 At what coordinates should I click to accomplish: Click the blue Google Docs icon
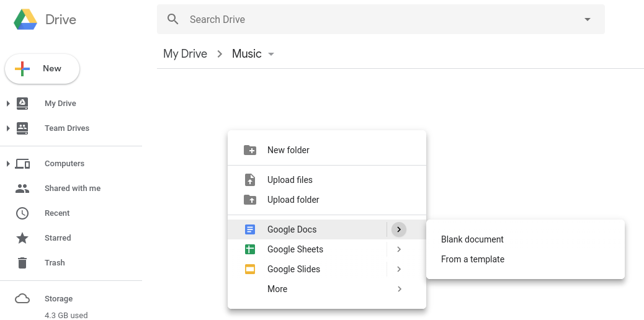(249, 229)
